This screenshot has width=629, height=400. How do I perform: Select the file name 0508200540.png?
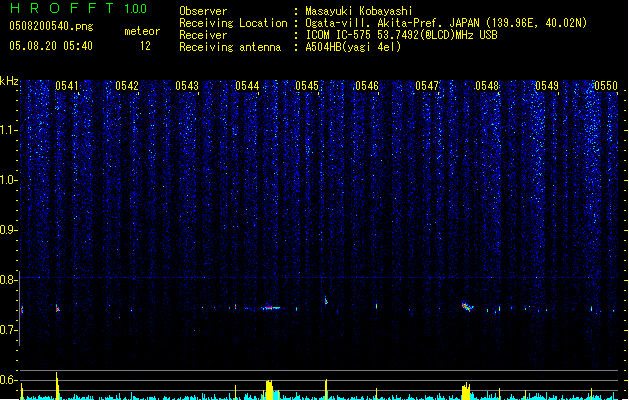click(51, 26)
